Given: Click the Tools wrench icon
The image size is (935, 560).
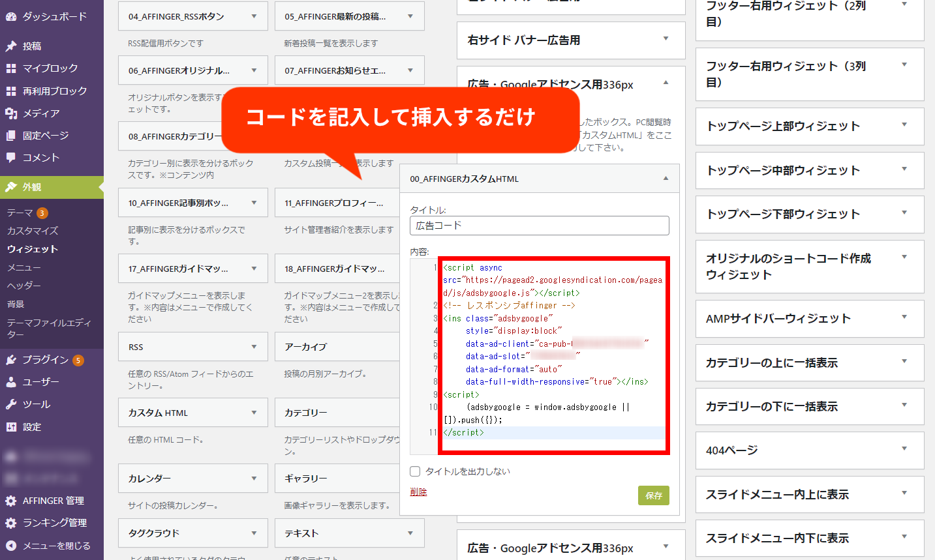Looking at the screenshot, I should click(11, 404).
